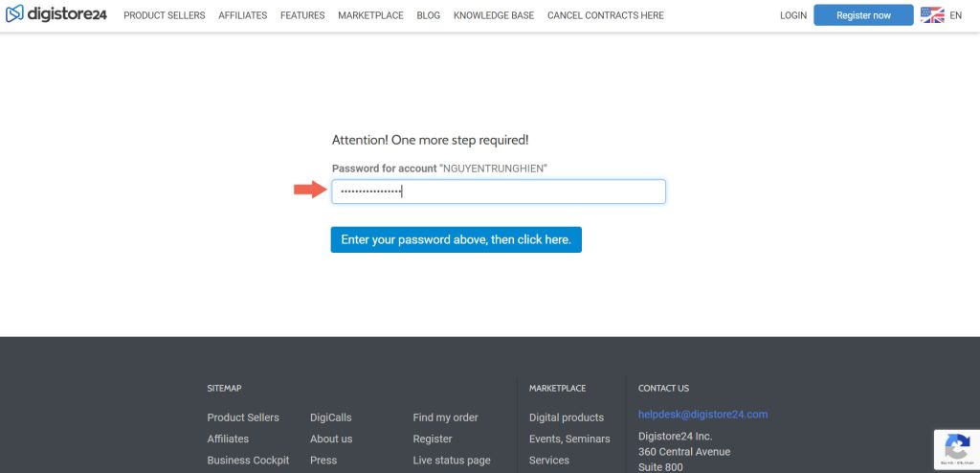Image resolution: width=980 pixels, height=473 pixels.
Task: Click the Login link
Action: coord(793,15)
